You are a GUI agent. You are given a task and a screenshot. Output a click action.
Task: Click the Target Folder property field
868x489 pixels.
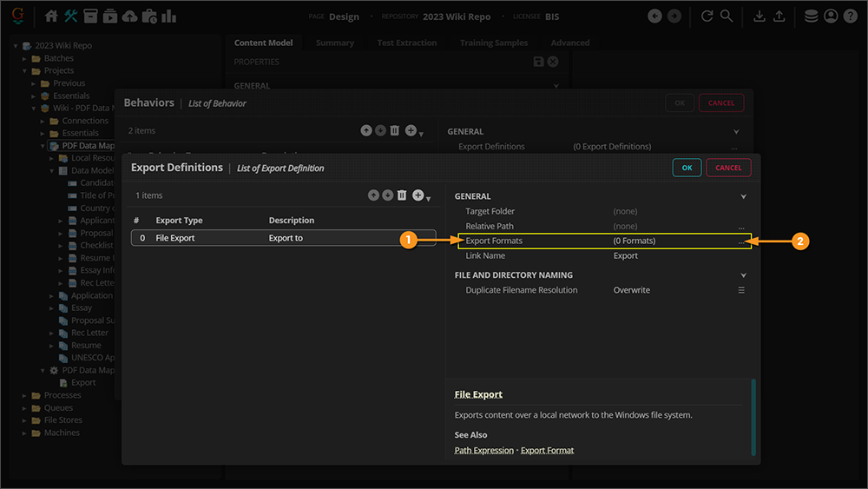tap(625, 212)
